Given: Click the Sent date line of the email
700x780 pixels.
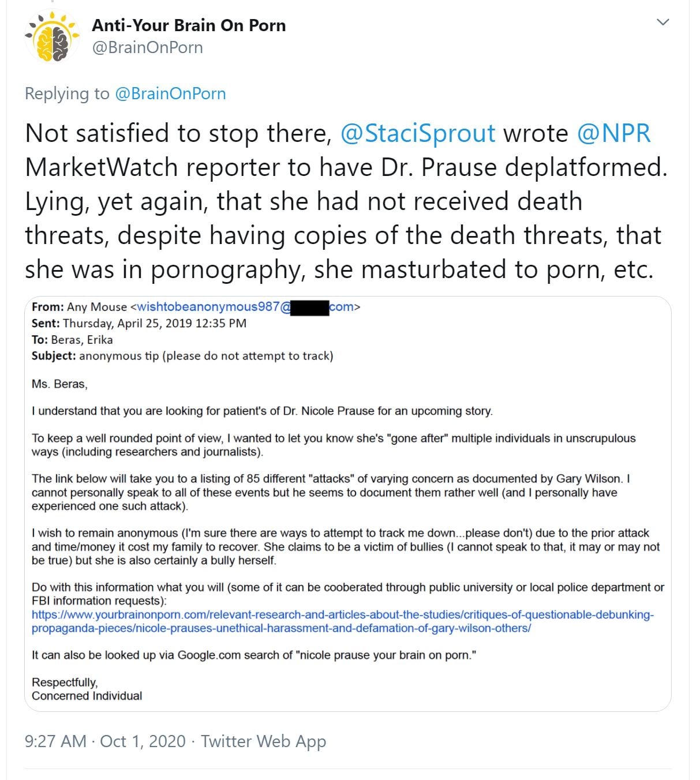Looking at the screenshot, I should (x=139, y=323).
